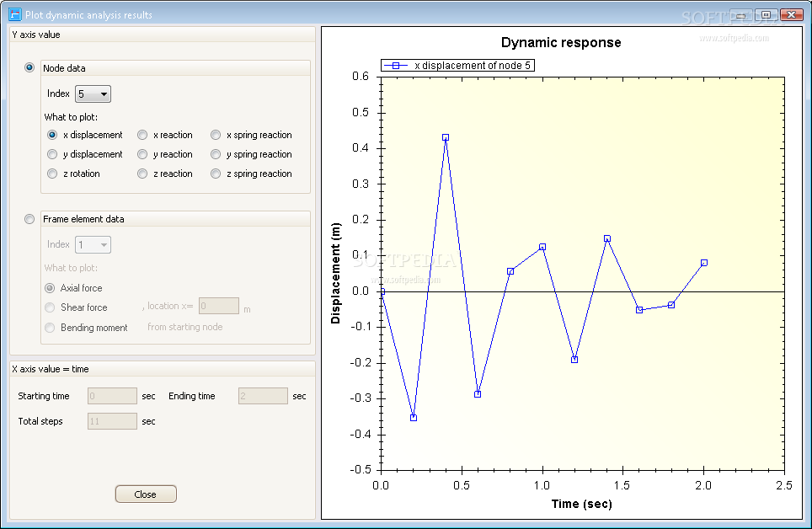The width and height of the screenshot is (812, 529).
Task: Select the Axial force radio option
Action: (x=50, y=288)
